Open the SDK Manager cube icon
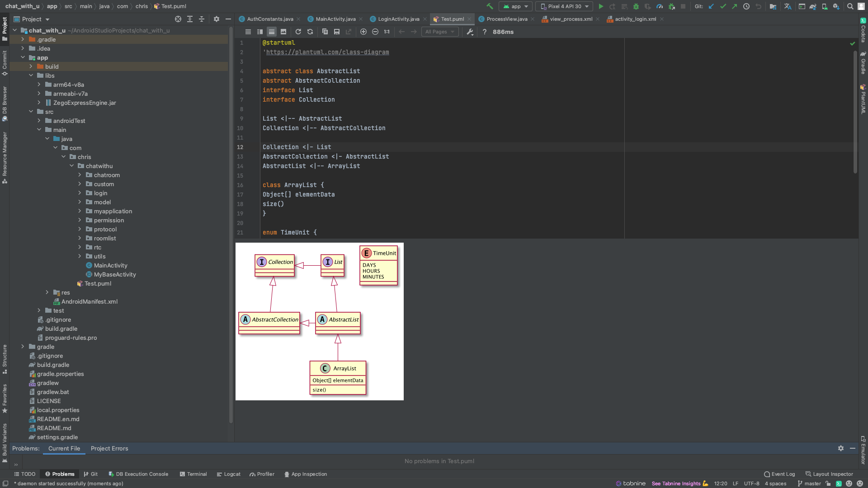This screenshot has width=868, height=488. 836,6
